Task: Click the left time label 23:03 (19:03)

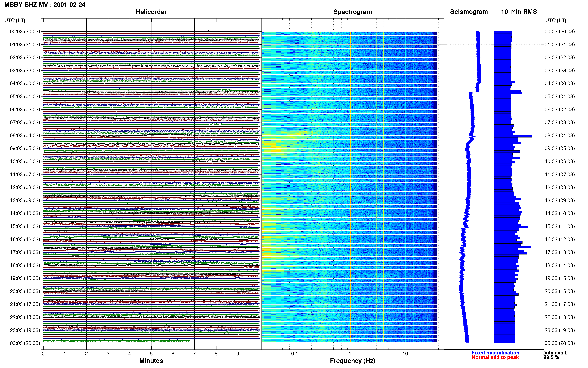Action: (25, 330)
